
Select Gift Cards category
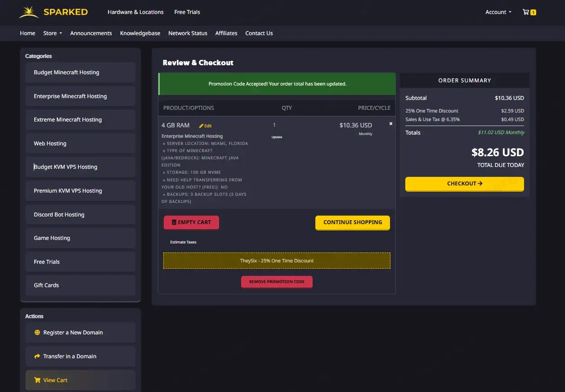[x=81, y=285]
